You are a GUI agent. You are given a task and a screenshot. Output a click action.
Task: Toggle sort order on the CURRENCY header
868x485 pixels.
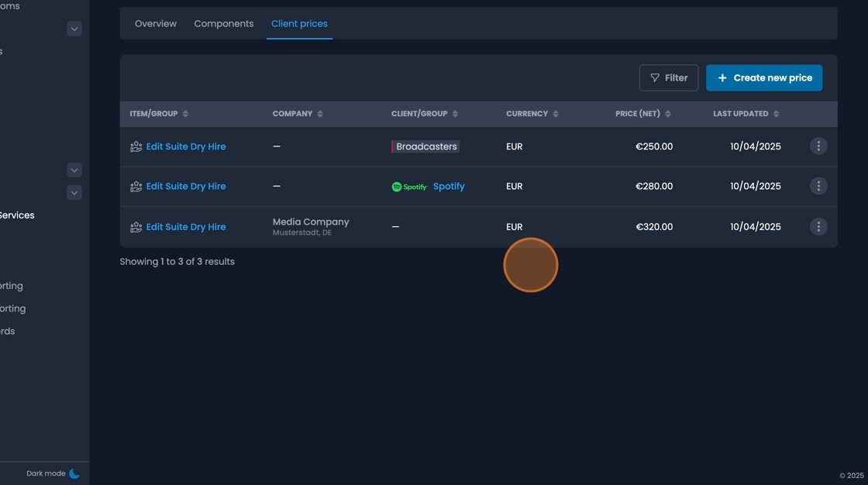tap(554, 113)
